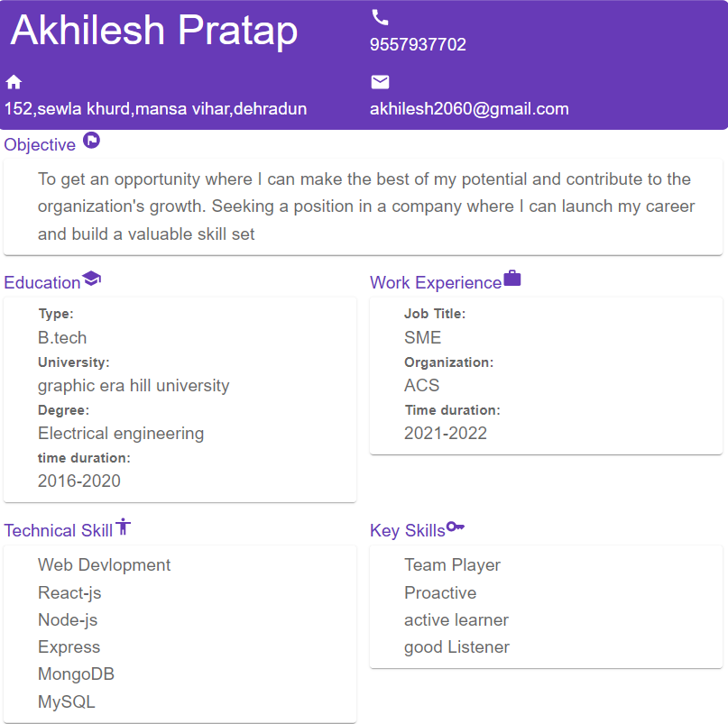The height and width of the screenshot is (724, 728).
Task: Click the phone number 9557937702
Action: (418, 44)
